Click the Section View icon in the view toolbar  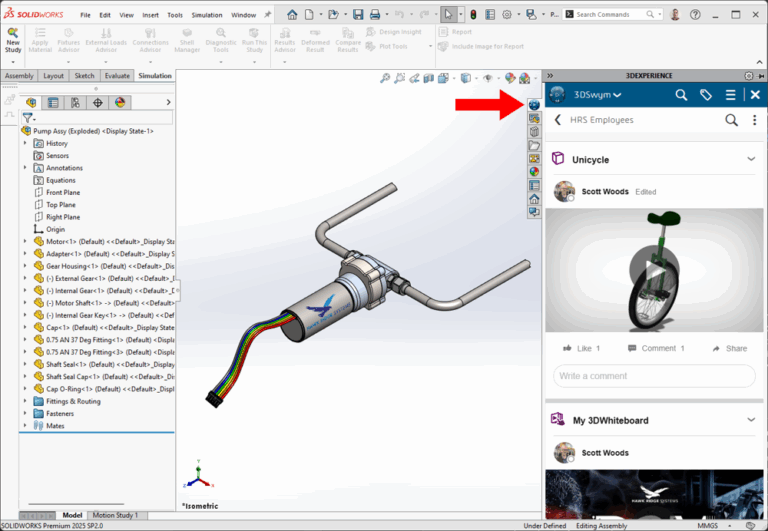point(429,78)
